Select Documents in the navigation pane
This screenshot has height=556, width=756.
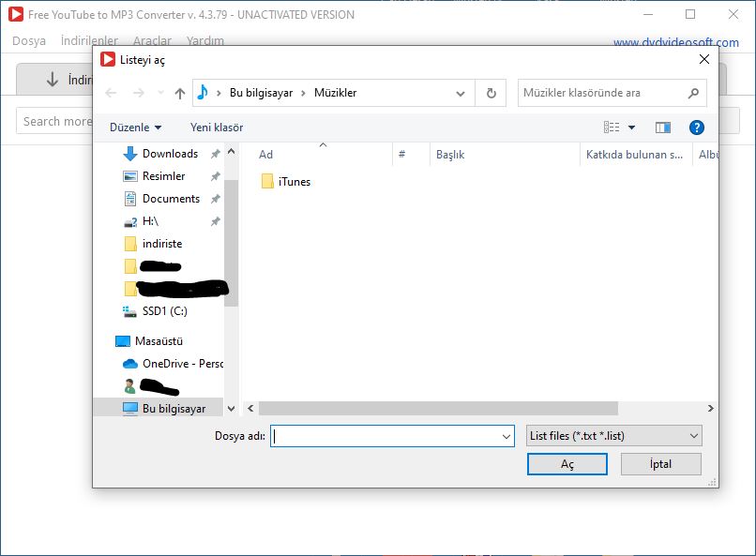tap(171, 199)
